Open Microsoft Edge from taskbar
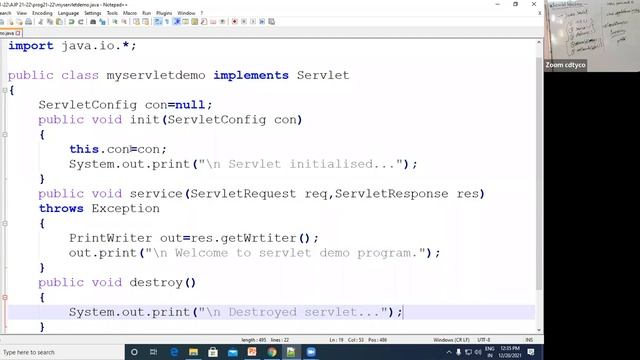Screen dimensions: 640x360 point(173,352)
